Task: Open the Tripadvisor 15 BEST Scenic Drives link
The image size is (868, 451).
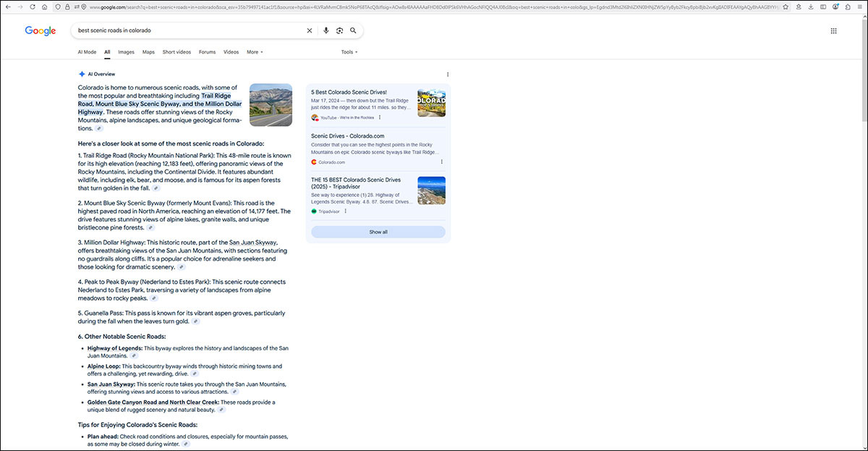Action: point(355,183)
